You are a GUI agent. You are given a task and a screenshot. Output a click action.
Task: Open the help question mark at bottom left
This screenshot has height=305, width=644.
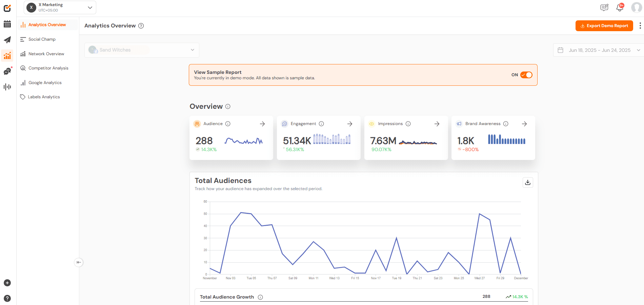(x=7, y=299)
